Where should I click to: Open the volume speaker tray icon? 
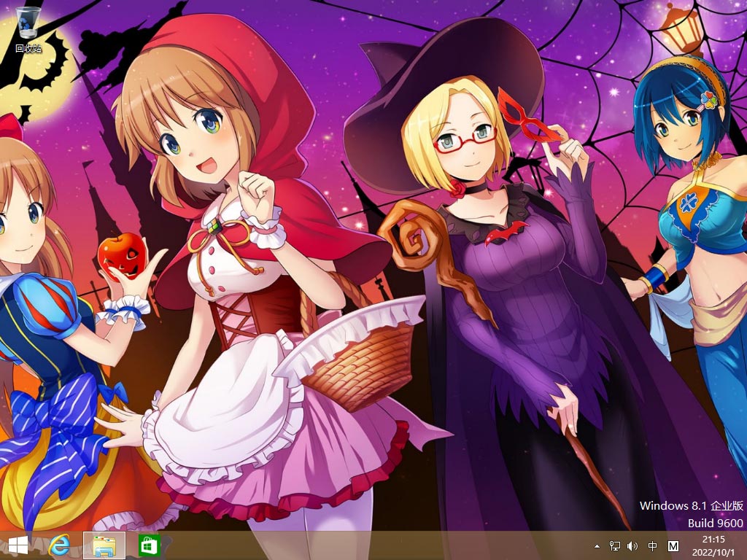(632, 546)
